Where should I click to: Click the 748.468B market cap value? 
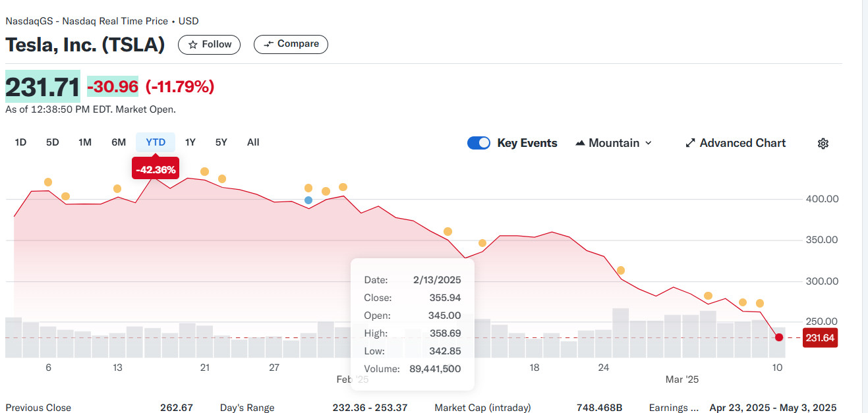(600, 408)
